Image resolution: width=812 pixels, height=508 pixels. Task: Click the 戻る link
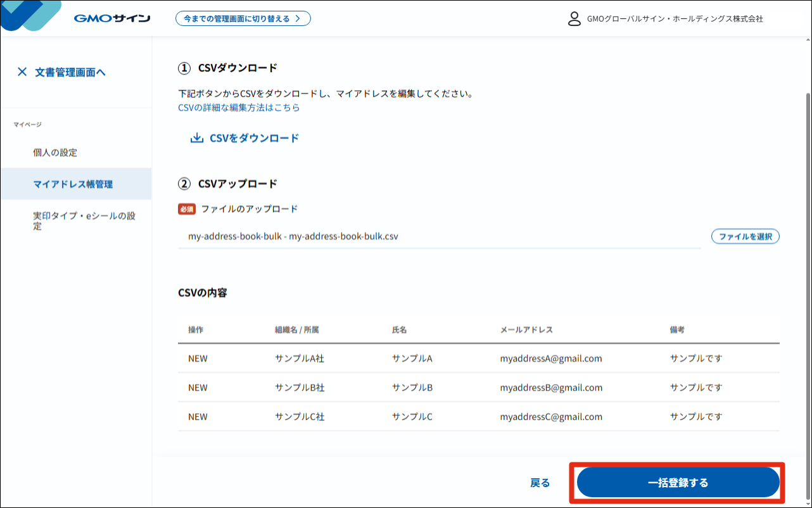(540, 483)
